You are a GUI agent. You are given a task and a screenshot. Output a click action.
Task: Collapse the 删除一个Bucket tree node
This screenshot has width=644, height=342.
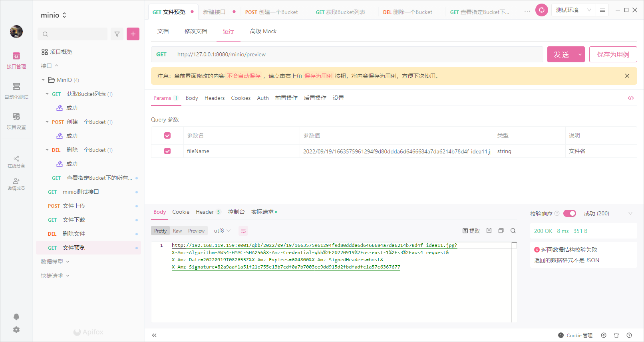[47, 150]
